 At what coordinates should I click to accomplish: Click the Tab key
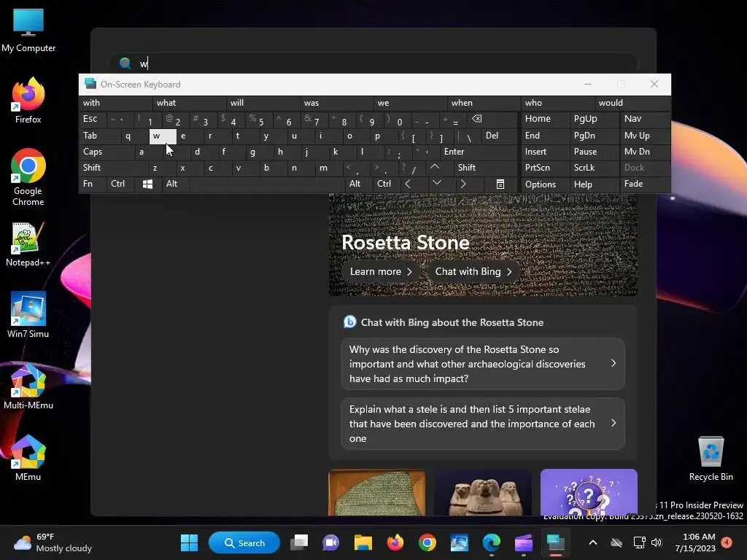99,136
